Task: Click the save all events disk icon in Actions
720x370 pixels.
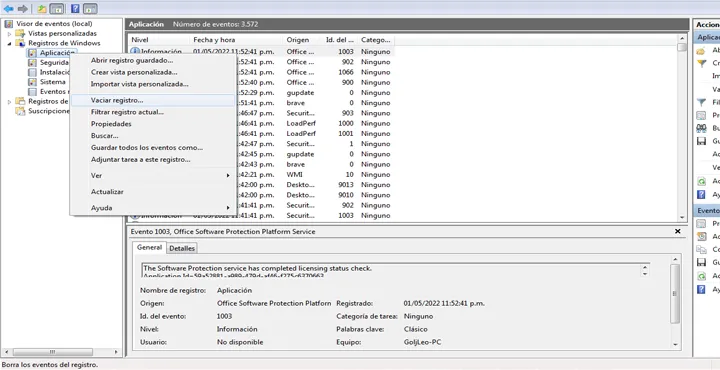Action: click(x=701, y=141)
